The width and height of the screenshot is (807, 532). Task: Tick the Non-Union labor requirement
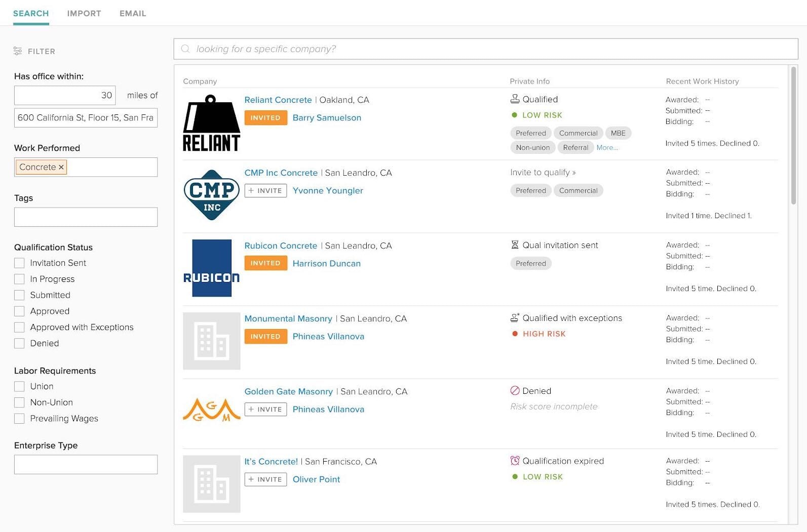coord(19,402)
